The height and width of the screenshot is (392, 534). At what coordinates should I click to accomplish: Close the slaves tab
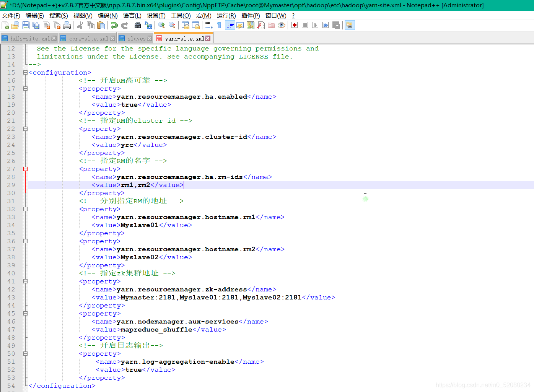[x=150, y=39]
